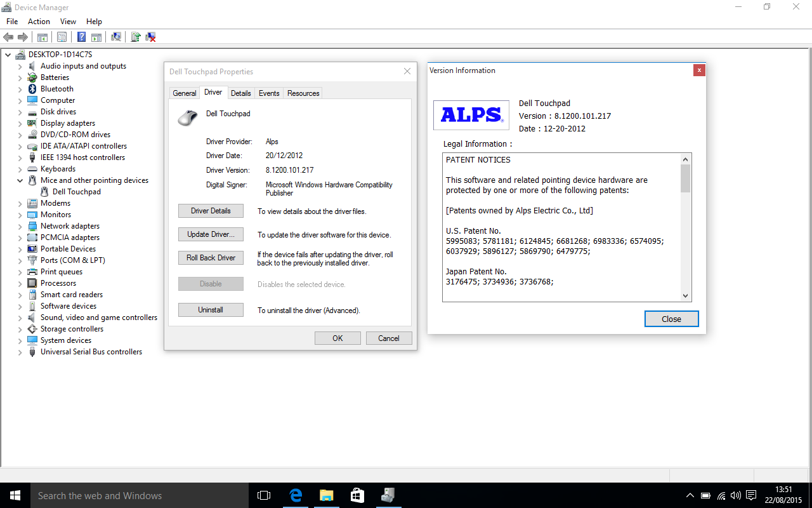
Task: Select the Help toolbar icon
Action: point(81,37)
